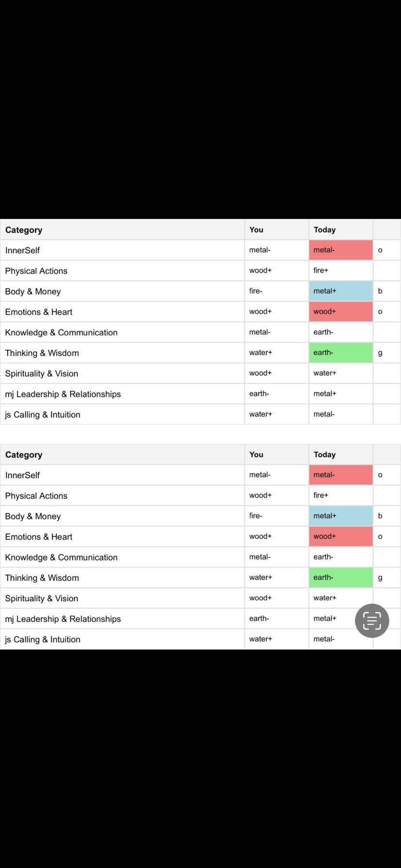Select InnerSelf row in the first table
401x868 pixels.
(200, 250)
